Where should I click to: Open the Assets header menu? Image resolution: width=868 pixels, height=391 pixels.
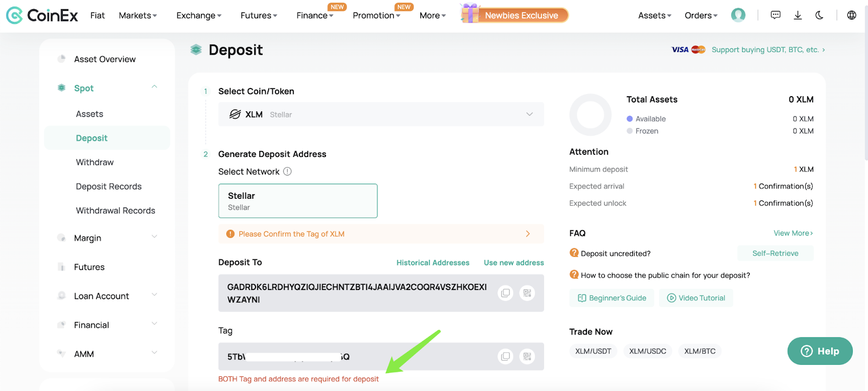point(655,15)
